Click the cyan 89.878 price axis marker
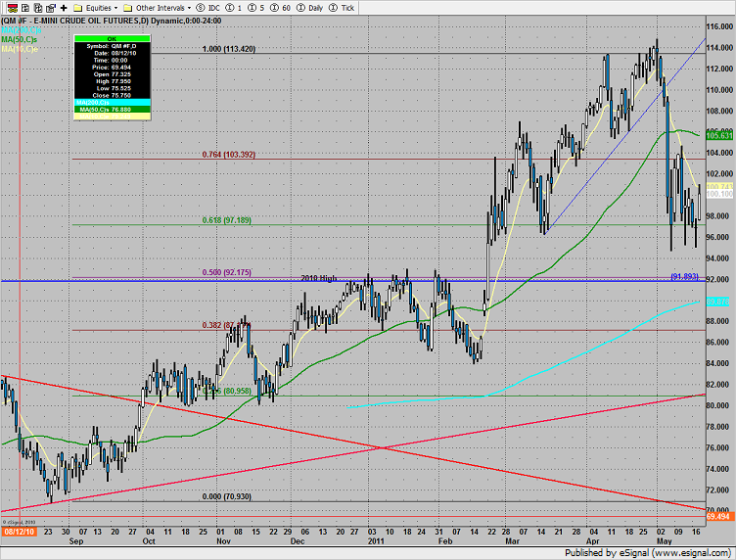This screenshot has height=560, width=736. tap(717, 302)
